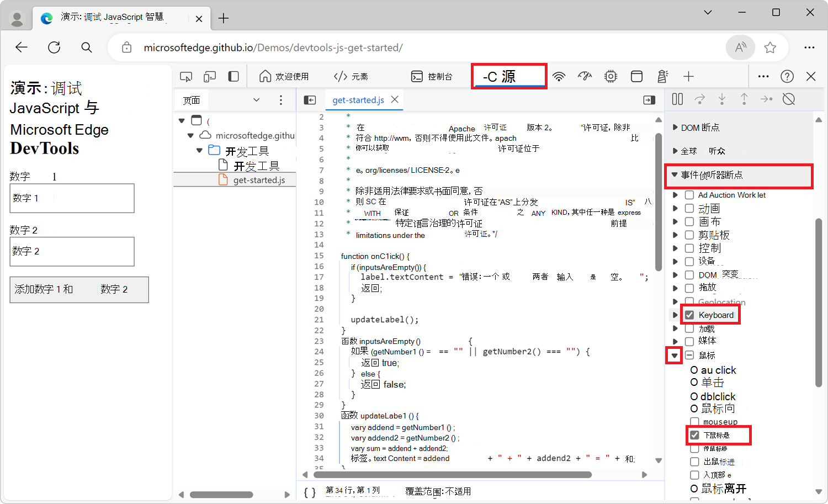This screenshot has width=828, height=504.
Task: Select the inspect element tool
Action: (x=186, y=76)
